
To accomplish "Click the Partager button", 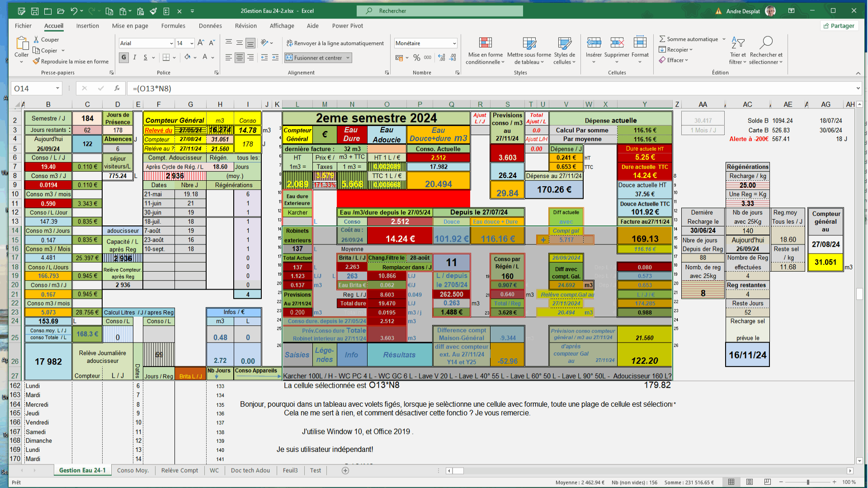I will (840, 26).
